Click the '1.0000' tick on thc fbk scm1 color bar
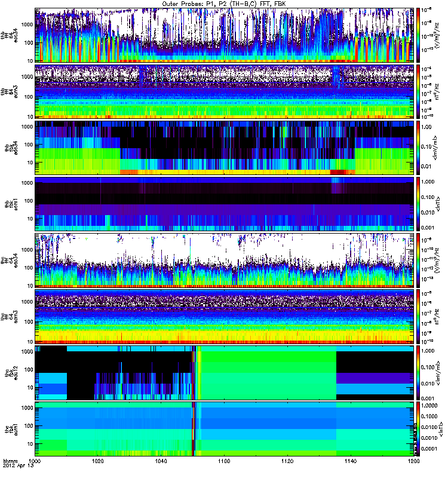The width and height of the screenshot is (448, 478). [429, 406]
